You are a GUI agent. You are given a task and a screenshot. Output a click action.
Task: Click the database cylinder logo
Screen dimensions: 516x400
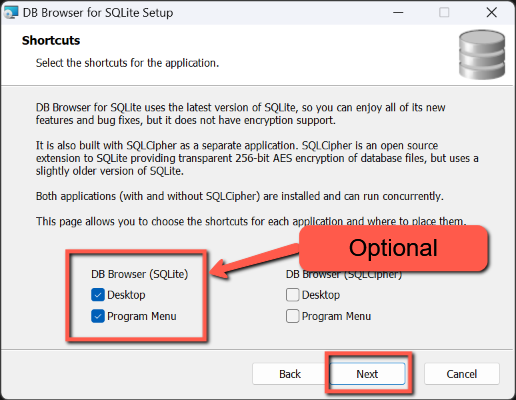482,55
